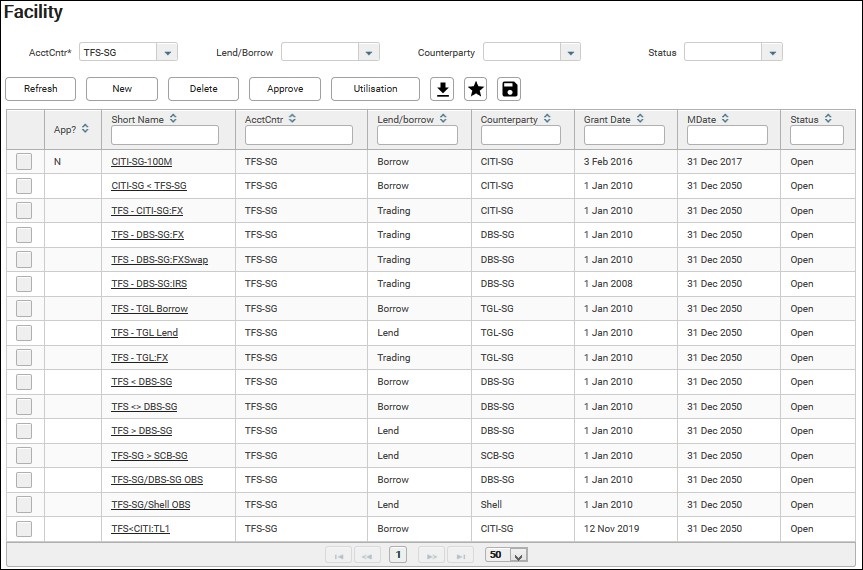
Task: Click the Counterparty column filter input
Action: click(521, 135)
